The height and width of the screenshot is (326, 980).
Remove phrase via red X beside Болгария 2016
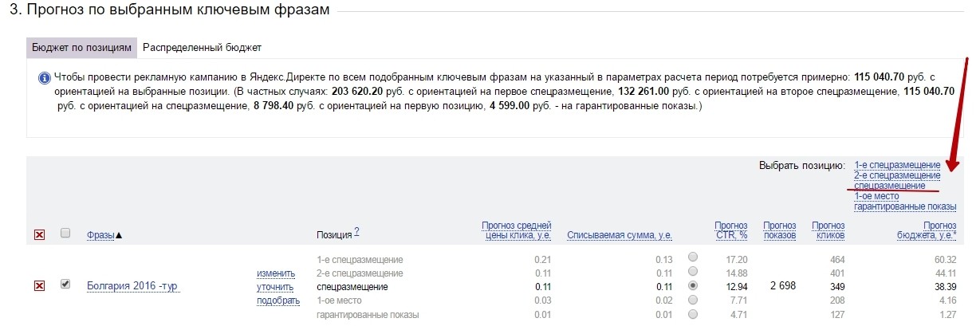click(x=39, y=285)
